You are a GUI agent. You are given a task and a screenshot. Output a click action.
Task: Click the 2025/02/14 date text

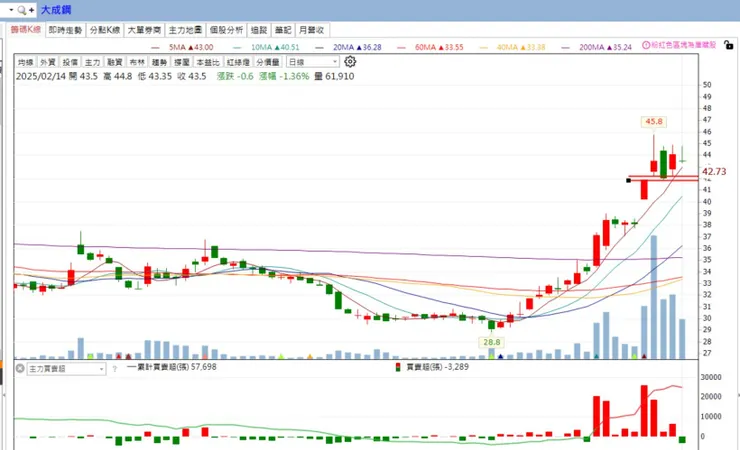pyautogui.click(x=41, y=76)
